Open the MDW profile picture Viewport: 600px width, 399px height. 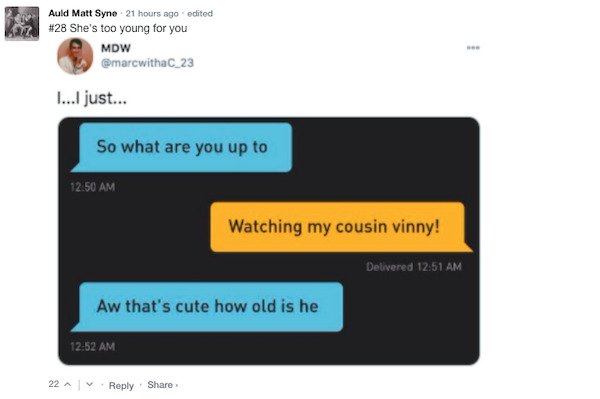point(75,56)
